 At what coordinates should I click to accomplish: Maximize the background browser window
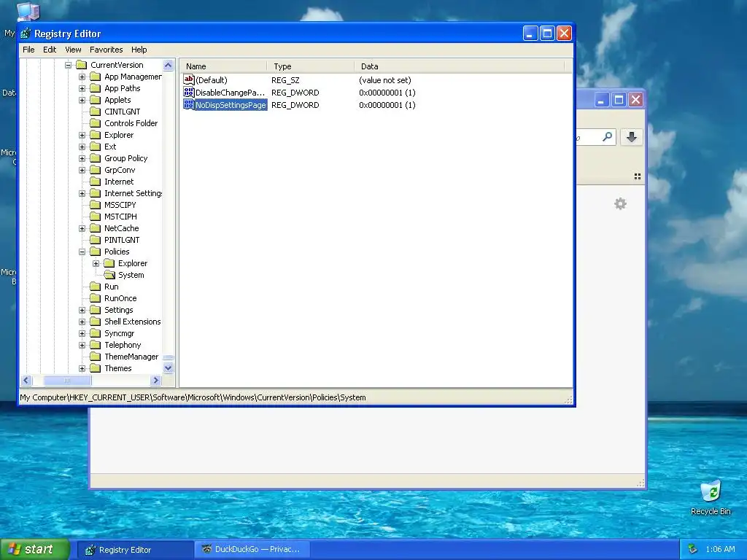pos(619,99)
